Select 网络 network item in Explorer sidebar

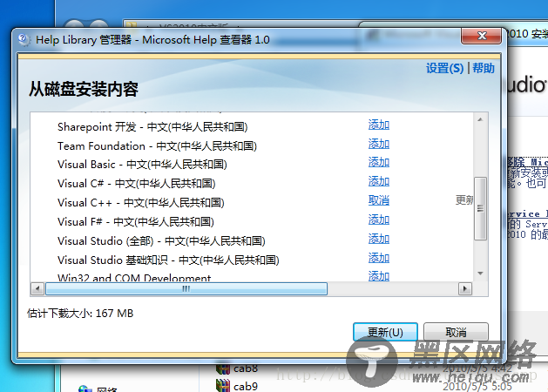tap(99, 389)
